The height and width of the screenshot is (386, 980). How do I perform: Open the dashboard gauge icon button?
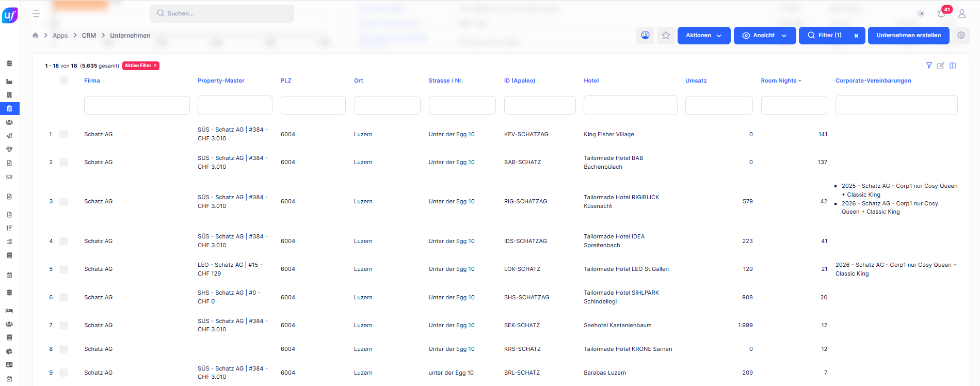[x=645, y=36]
